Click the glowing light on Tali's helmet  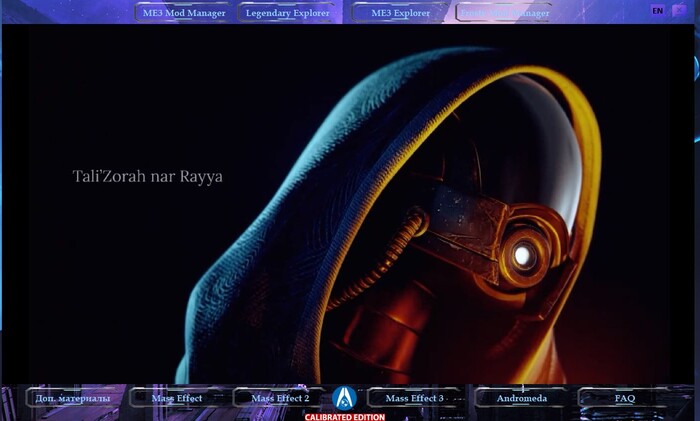tap(521, 256)
